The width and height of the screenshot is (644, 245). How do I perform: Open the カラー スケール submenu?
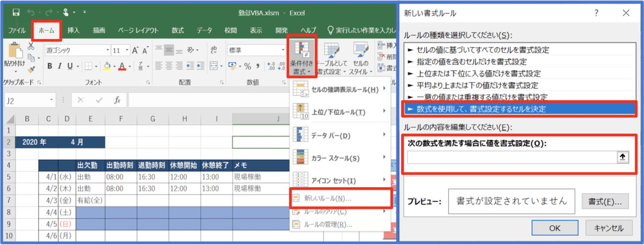(339, 158)
